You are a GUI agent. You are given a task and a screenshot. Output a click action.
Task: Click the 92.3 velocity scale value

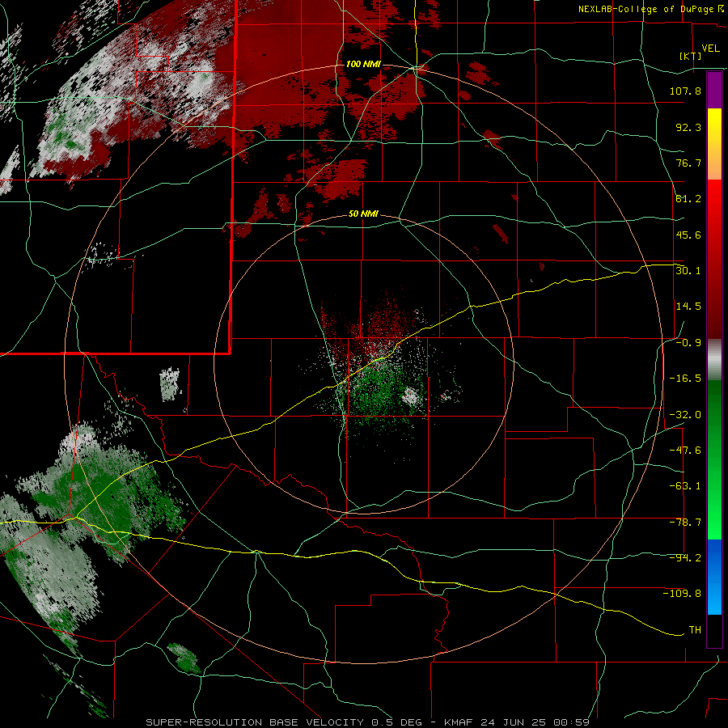tap(688, 127)
